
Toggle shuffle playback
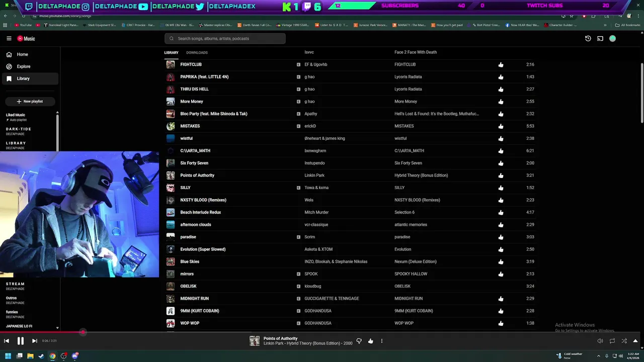tap(624, 341)
